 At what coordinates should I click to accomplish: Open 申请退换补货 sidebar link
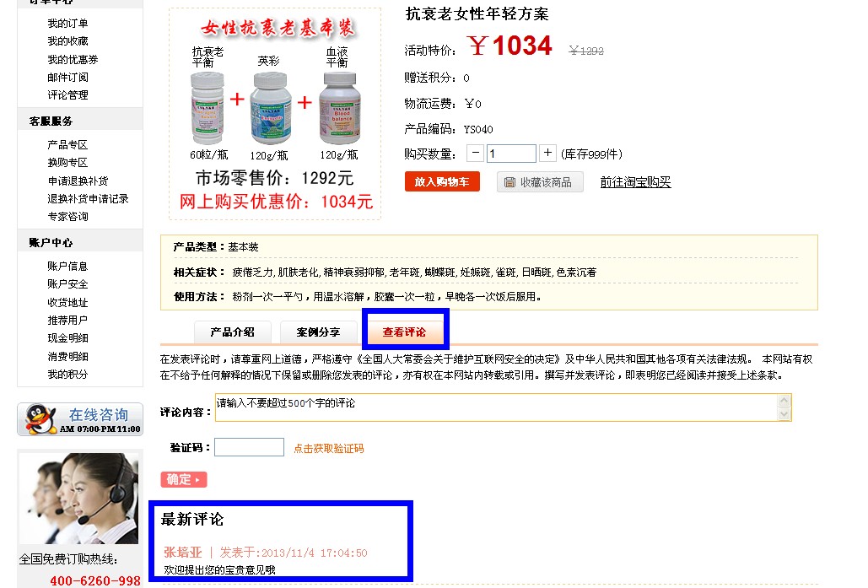coord(78,181)
